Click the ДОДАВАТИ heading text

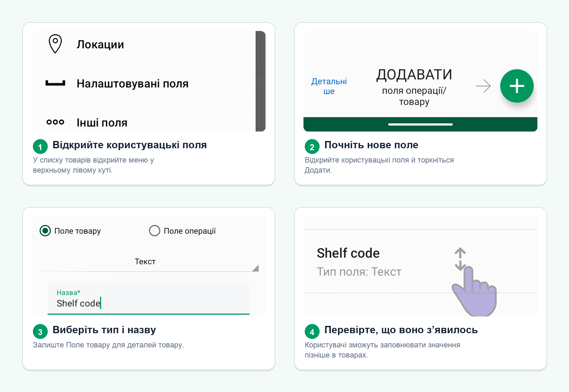414,75
